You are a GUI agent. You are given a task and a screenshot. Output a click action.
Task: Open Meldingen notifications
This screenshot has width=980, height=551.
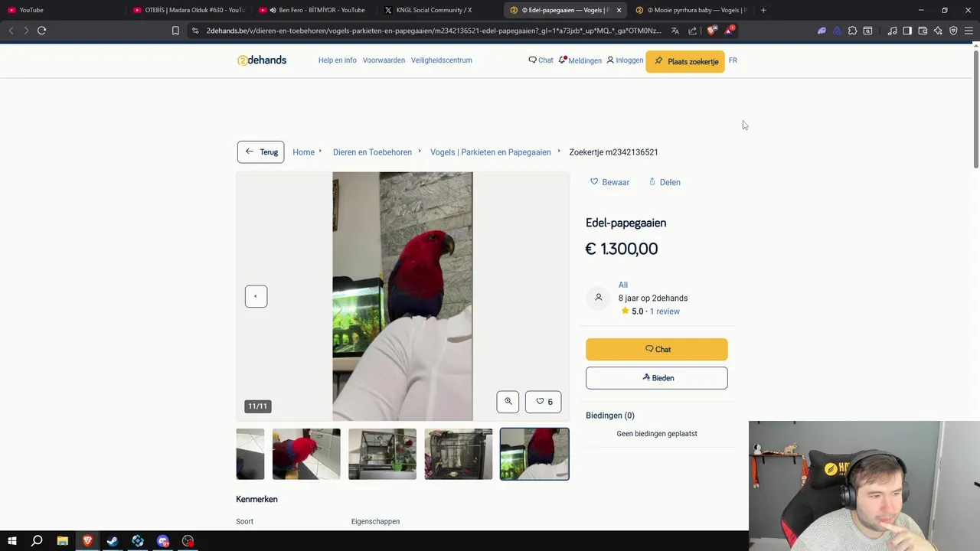point(580,60)
